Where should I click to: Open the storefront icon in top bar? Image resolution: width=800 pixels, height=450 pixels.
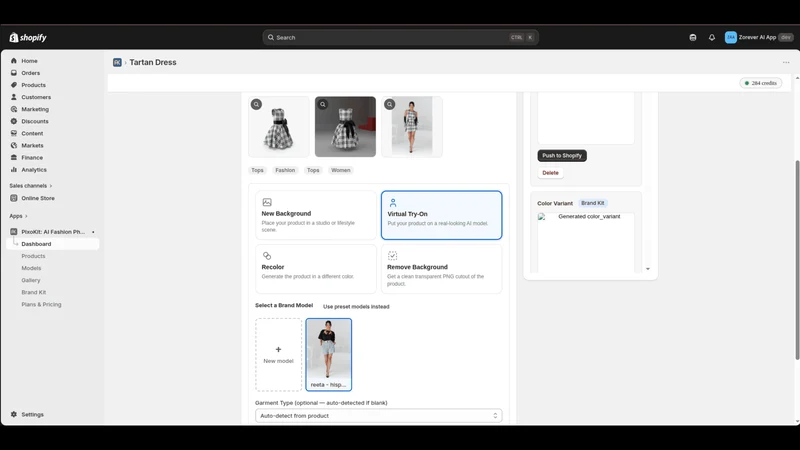(x=692, y=37)
